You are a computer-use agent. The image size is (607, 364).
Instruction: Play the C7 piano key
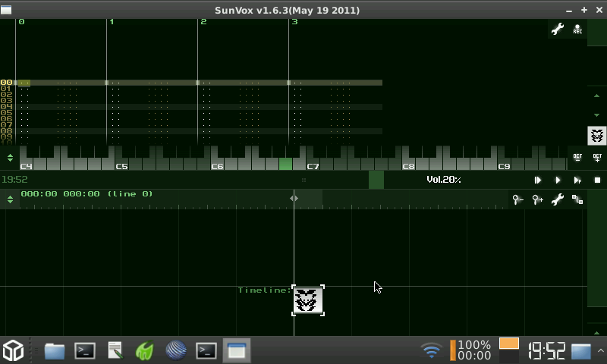(313, 165)
